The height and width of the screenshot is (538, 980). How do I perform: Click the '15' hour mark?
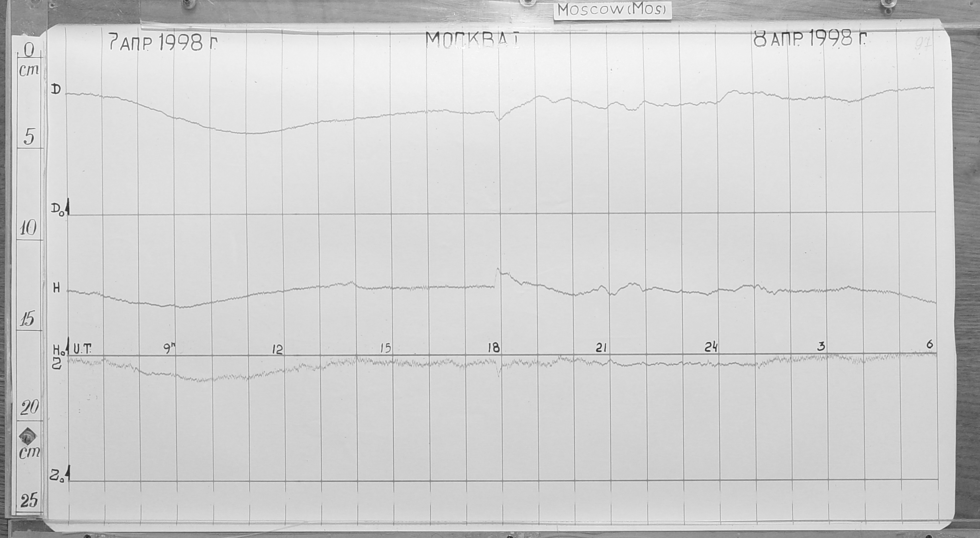click(x=386, y=348)
